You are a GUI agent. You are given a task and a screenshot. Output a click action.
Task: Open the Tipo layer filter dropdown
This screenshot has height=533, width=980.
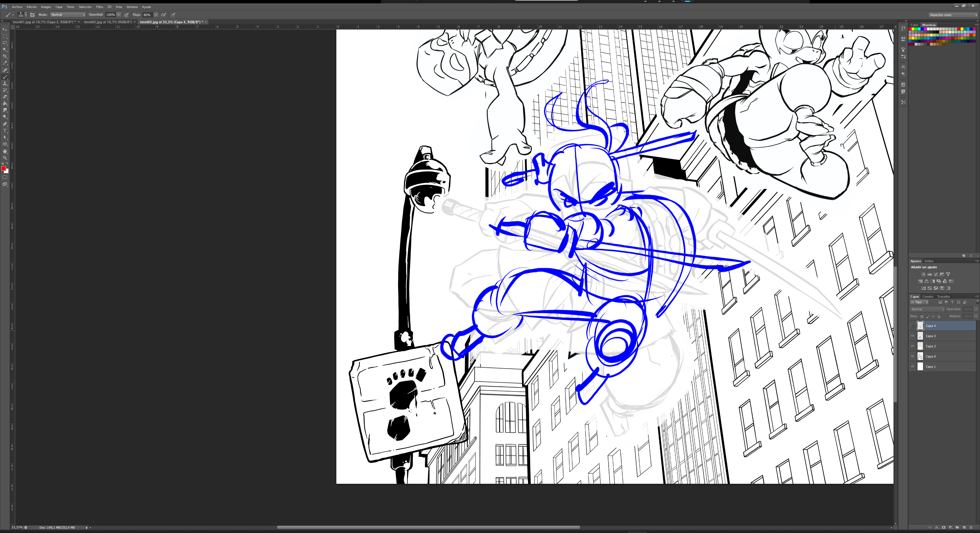pos(920,302)
